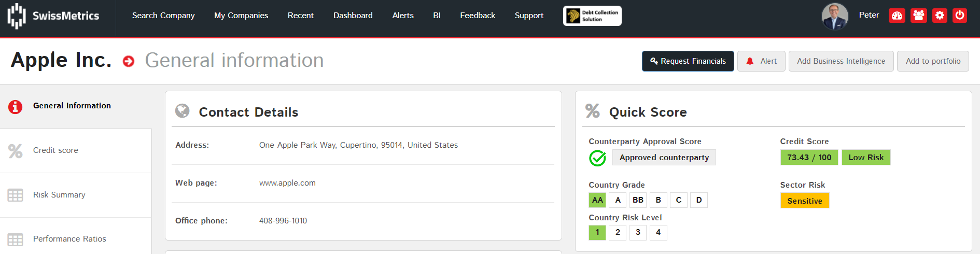Go to Dashboard
This screenshot has width=980, height=254.
tap(353, 16)
